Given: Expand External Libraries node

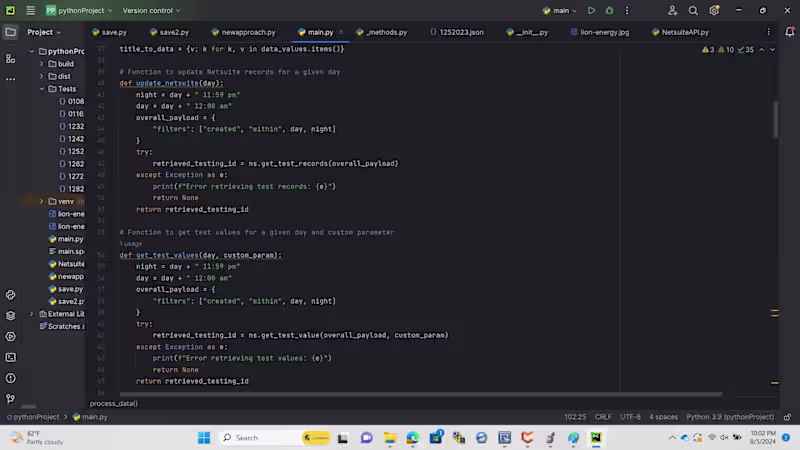Looking at the screenshot, I should pos(32,314).
